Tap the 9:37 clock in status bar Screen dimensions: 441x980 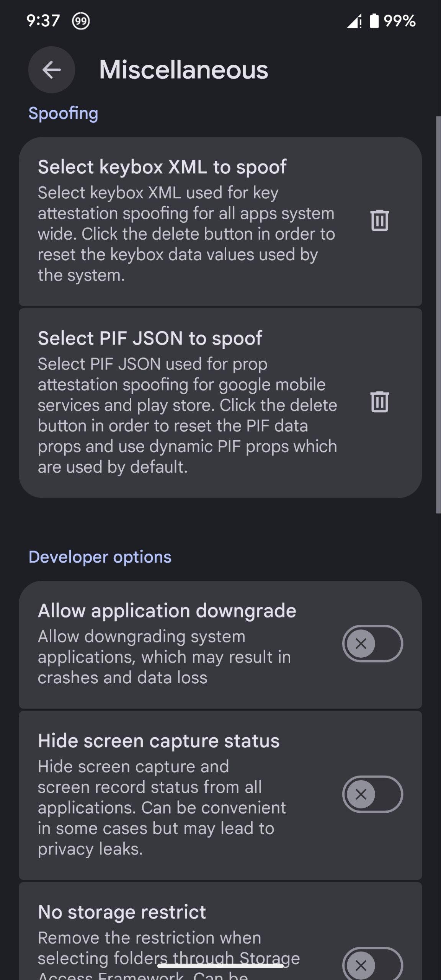point(43,21)
